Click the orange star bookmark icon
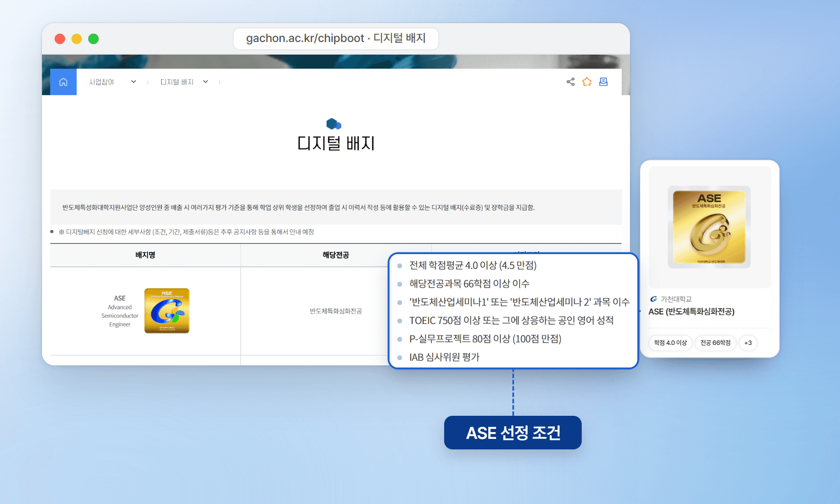Viewport: 840px width, 504px height. (x=587, y=82)
